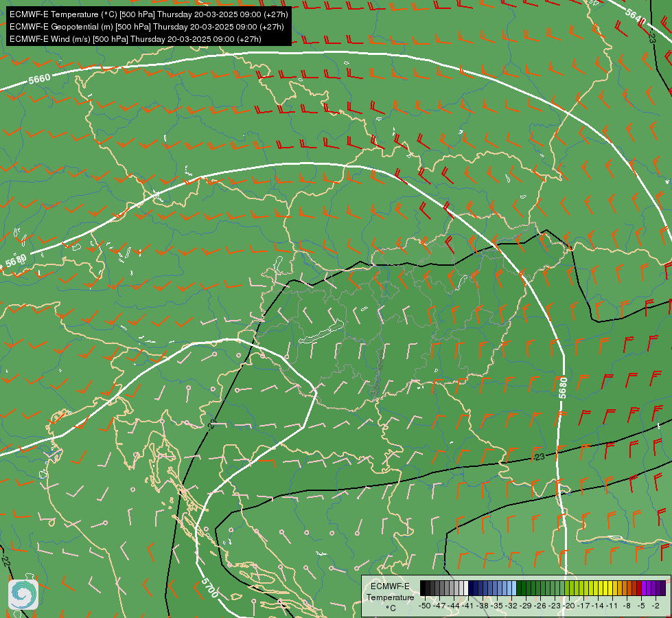
Task: Click the legend title ECMWF-E Temperature
Action: pyautogui.click(x=390, y=591)
